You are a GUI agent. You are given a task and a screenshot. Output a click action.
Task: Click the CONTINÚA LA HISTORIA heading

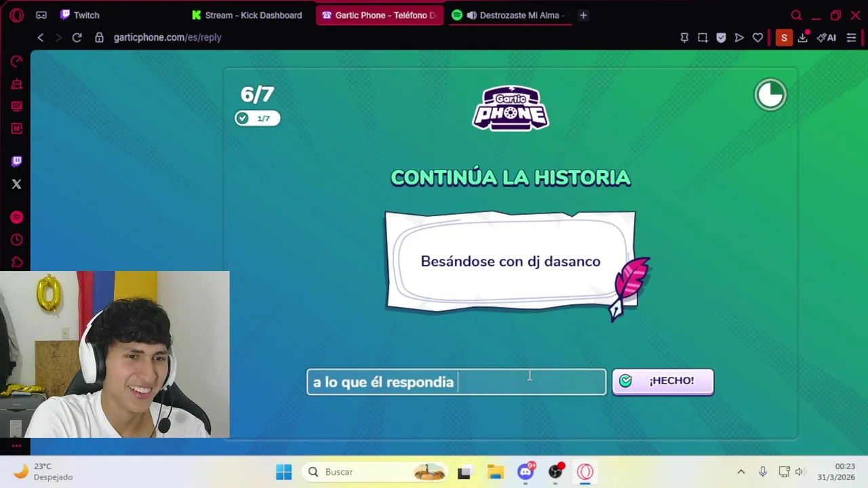[x=511, y=178]
